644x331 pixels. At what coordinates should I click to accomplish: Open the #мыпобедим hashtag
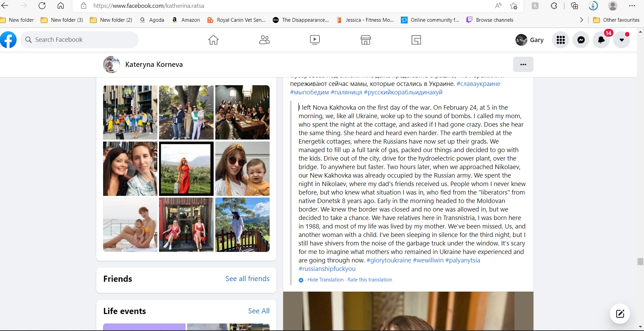(x=309, y=92)
